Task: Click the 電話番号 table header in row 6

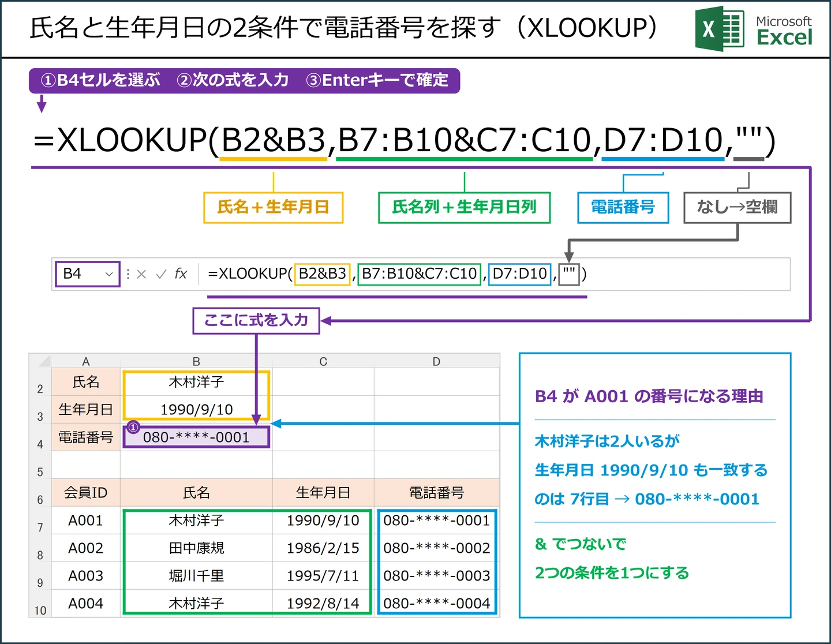Action: (x=436, y=493)
